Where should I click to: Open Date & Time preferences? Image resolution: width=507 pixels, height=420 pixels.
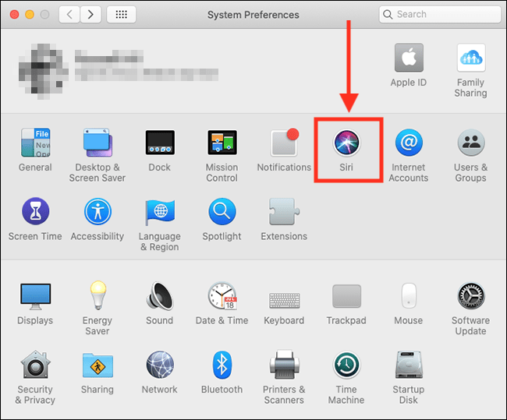pos(222,295)
